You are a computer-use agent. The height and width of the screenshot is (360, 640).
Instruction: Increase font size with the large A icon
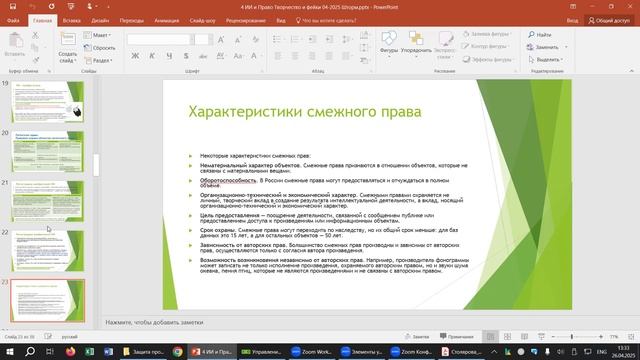[x=221, y=40]
